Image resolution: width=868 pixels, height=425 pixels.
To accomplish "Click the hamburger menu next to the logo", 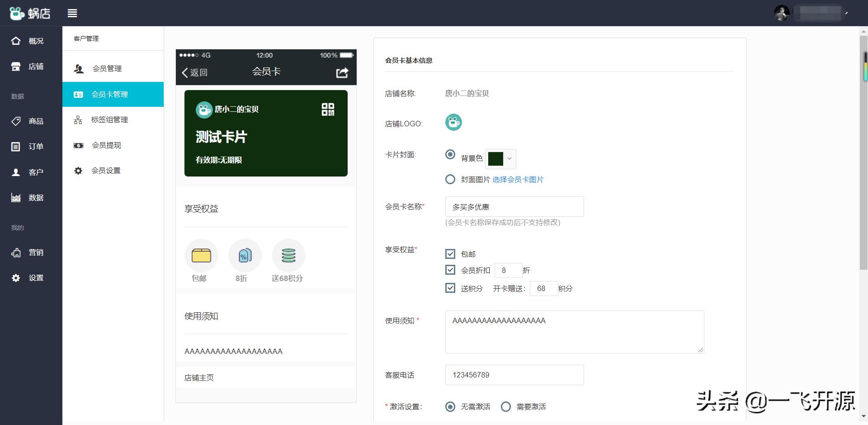I will pyautogui.click(x=72, y=13).
